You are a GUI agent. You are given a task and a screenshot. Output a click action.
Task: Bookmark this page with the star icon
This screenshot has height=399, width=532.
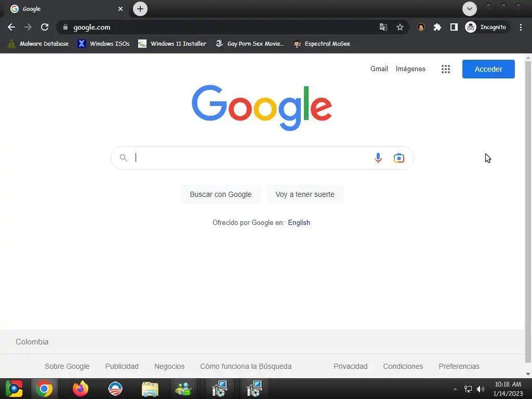tap(400, 27)
